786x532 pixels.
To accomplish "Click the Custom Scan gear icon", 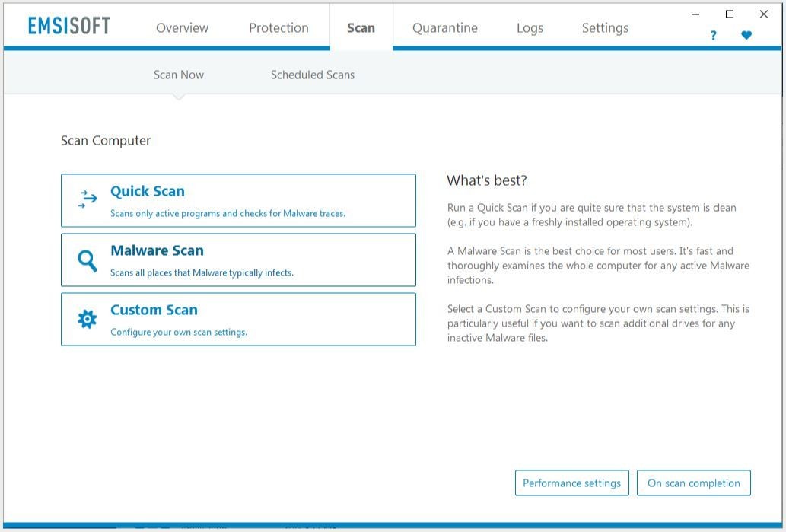I will [x=88, y=320].
